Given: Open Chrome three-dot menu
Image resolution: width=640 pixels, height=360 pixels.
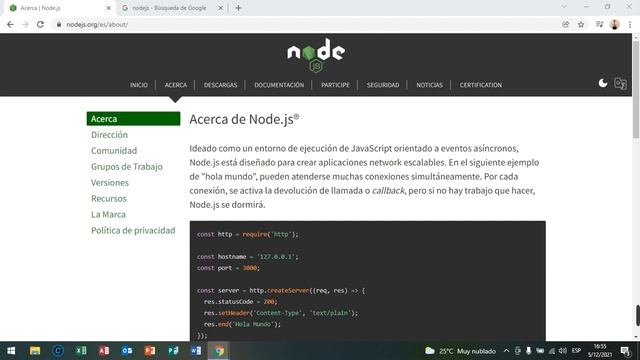Looking at the screenshot, I should 630,24.
